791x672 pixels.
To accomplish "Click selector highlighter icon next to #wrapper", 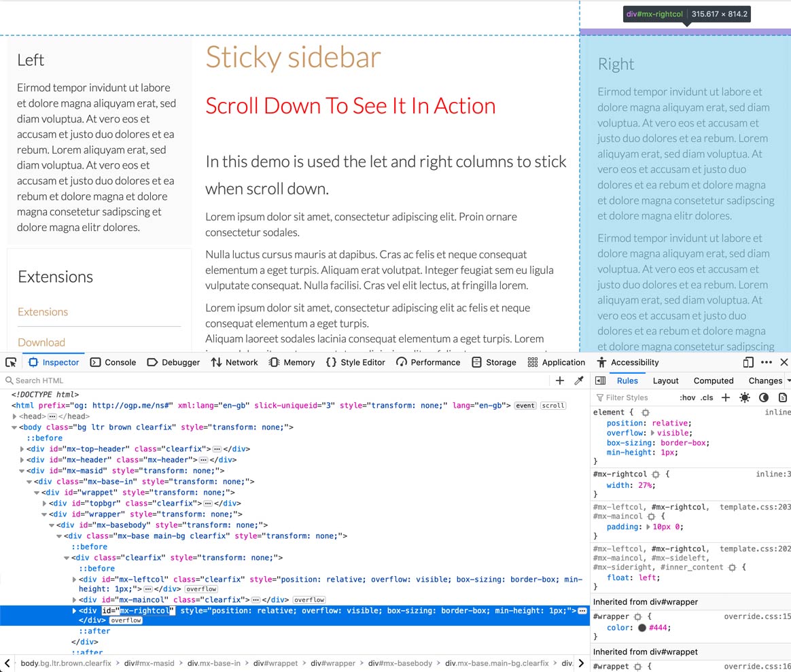I will coord(637,616).
